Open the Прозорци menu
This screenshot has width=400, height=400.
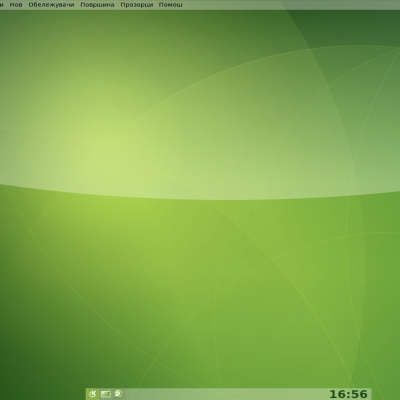137,5
